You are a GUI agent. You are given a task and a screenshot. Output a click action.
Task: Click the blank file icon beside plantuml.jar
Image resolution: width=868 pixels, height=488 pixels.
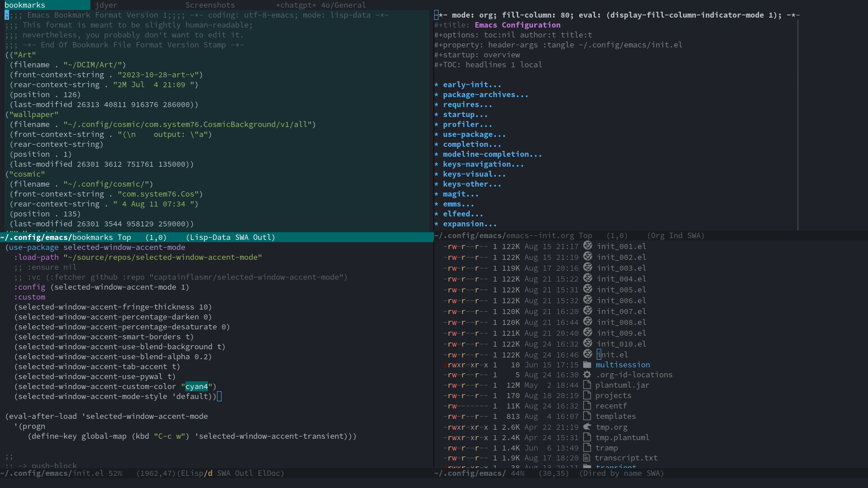[587, 385]
